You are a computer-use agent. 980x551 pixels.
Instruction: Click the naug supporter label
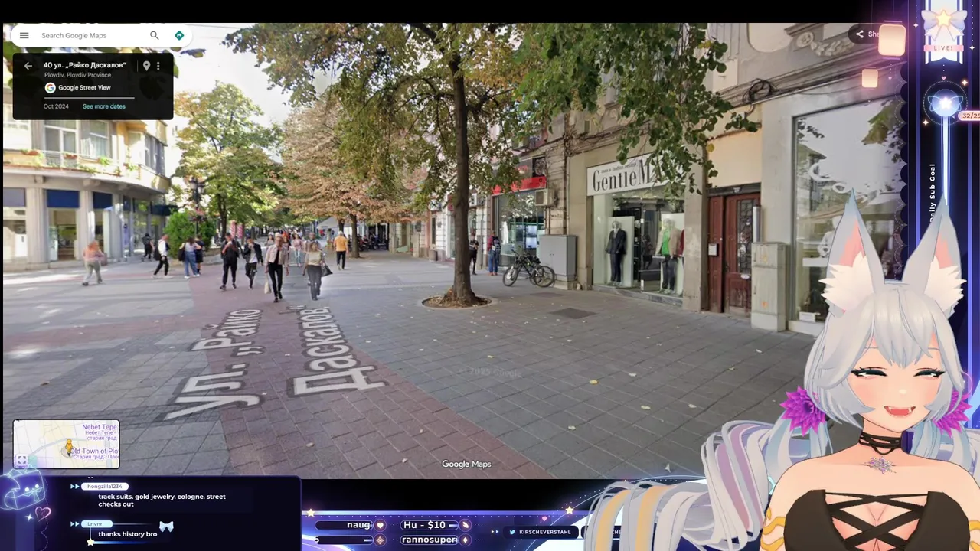tap(358, 525)
